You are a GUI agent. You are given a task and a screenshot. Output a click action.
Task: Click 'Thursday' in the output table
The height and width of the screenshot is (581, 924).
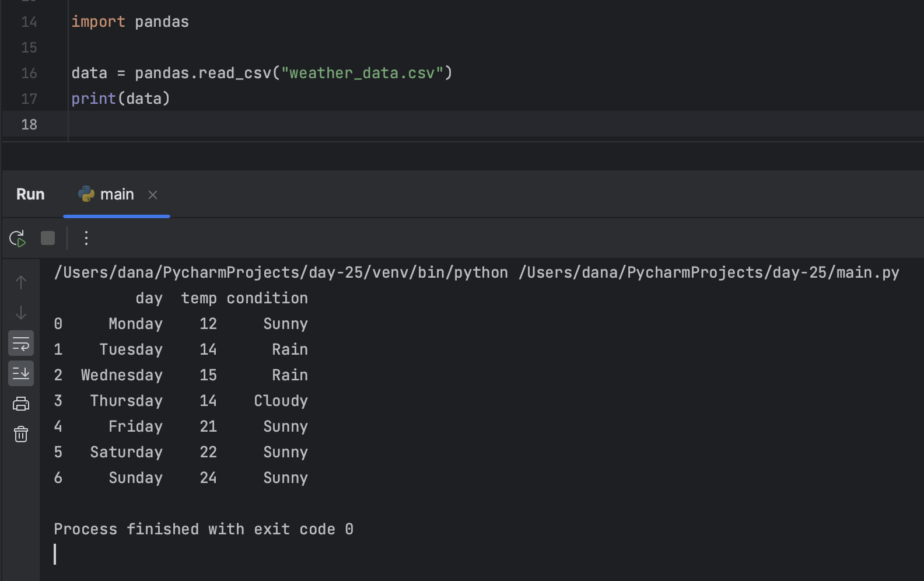point(127,401)
